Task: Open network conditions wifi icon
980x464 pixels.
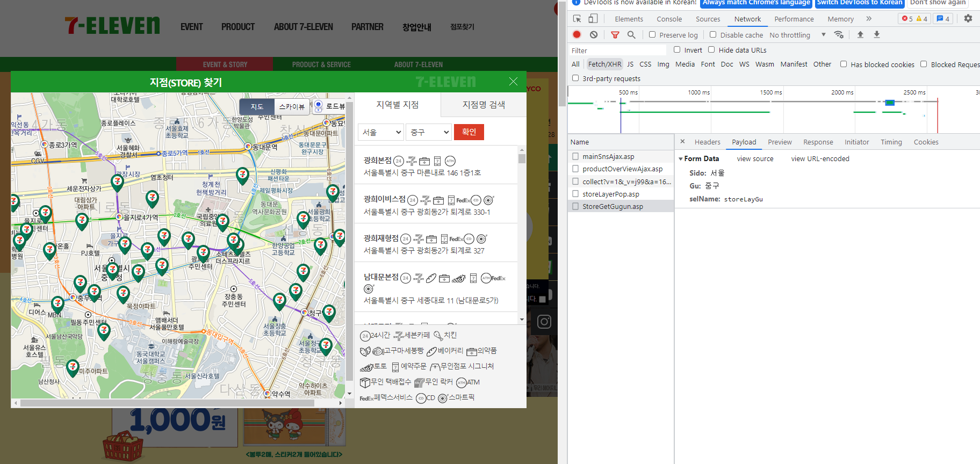Action: (839, 34)
